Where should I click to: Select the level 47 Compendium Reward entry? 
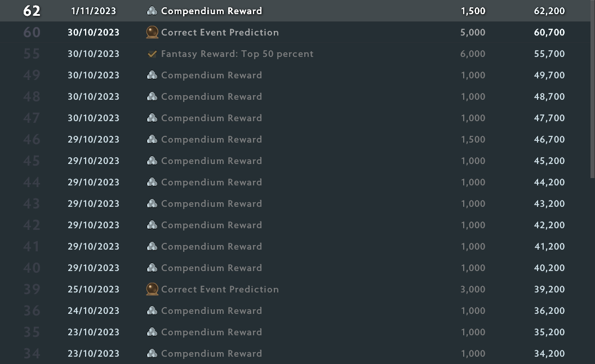(211, 118)
